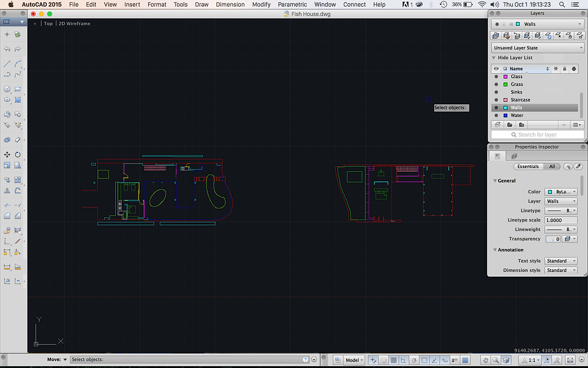This screenshot has width=588, height=368.
Task: Click the Redo arrow in left toolbar
Action: click(17, 49)
